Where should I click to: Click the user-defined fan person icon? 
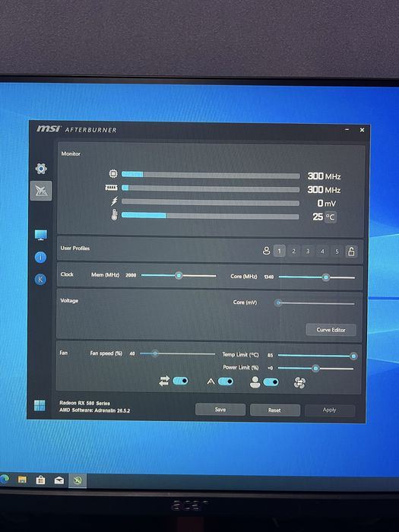coord(255,382)
